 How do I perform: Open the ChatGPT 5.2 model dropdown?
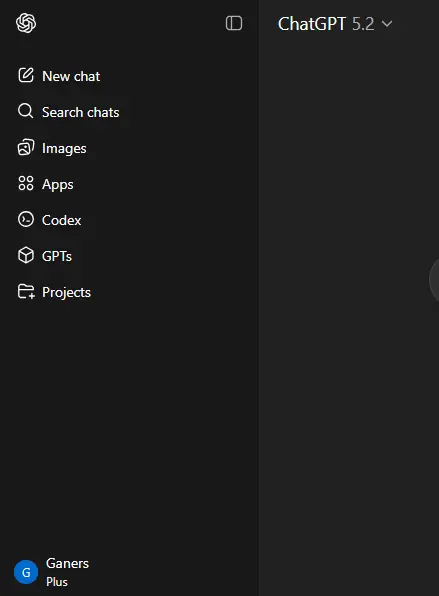tap(335, 24)
